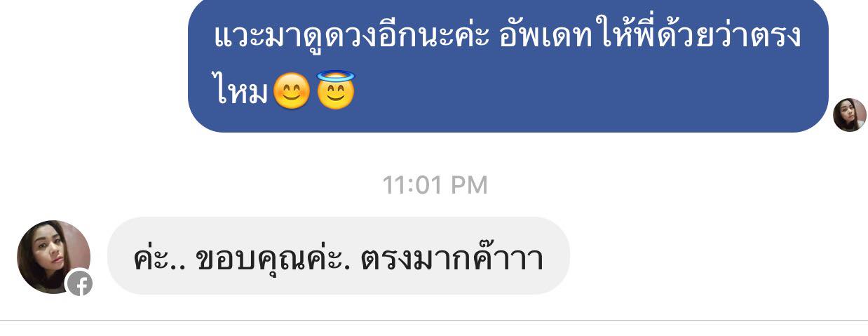Click the halo angel emoji
Image resolution: width=868 pixels, height=336 pixels.
pos(337,89)
